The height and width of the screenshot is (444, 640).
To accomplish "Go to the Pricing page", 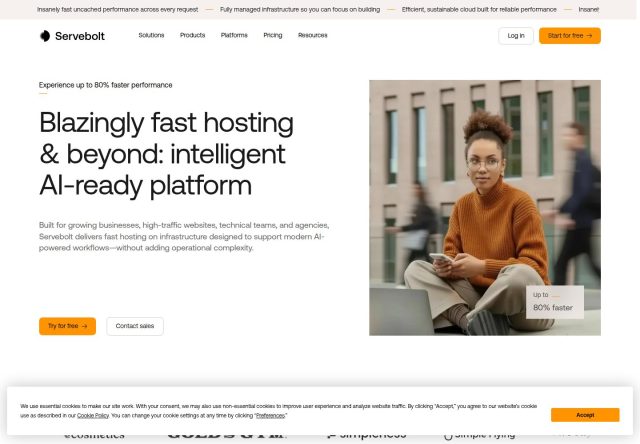I will (x=273, y=36).
